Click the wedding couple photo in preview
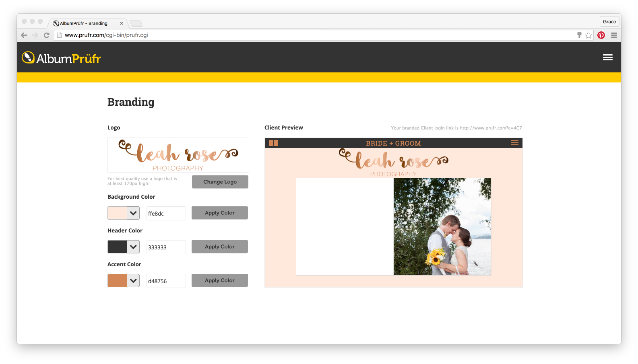Screen dimensions: 638x364 point(442,227)
